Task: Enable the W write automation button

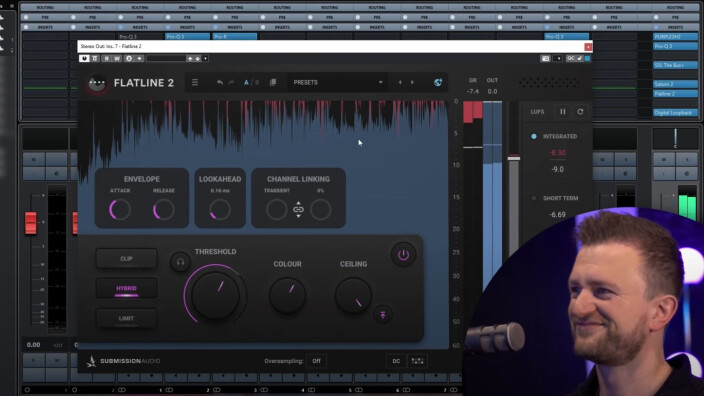Action: (x=117, y=58)
